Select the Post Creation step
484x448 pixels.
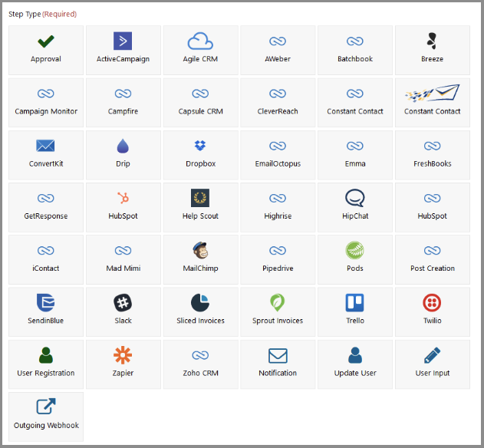(x=433, y=259)
